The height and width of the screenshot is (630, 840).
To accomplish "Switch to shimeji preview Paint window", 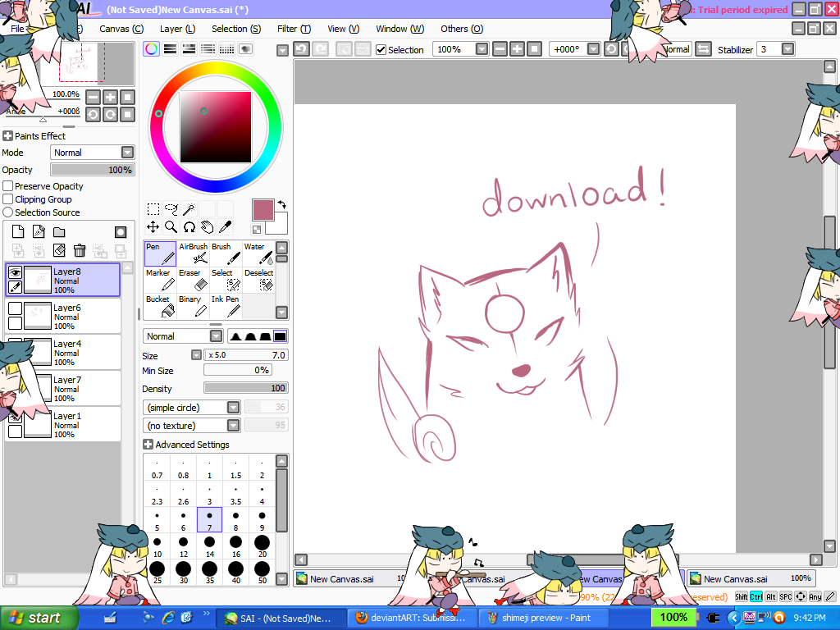I will click(x=543, y=618).
